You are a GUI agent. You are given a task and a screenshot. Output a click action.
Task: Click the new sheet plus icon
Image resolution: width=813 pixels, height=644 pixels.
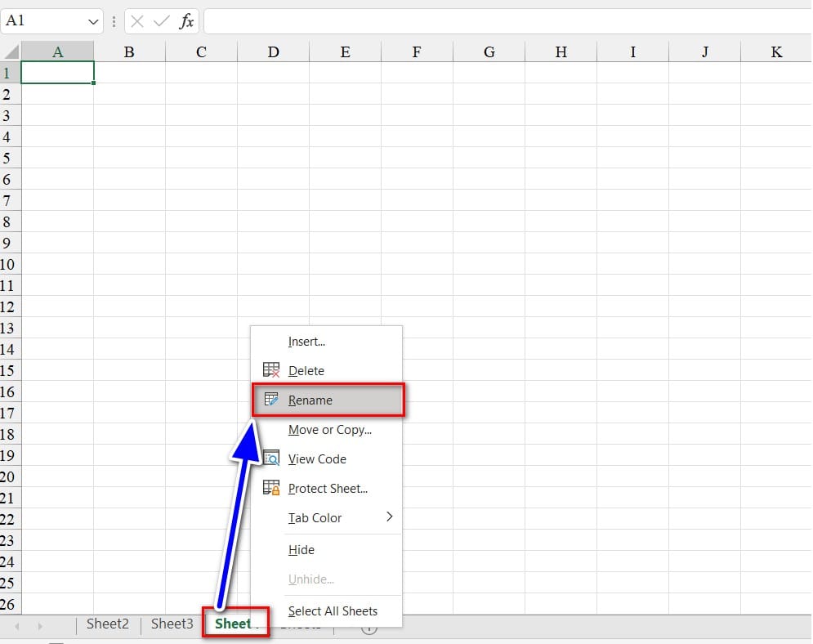(x=369, y=627)
